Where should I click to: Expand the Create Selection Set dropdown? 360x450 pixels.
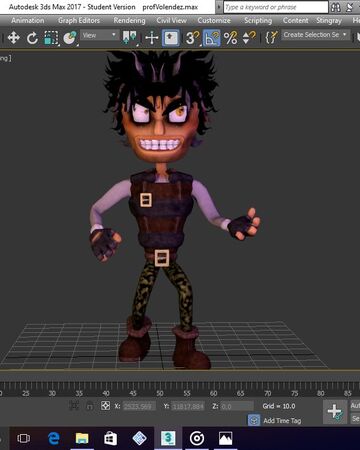pyautogui.click(x=315, y=35)
